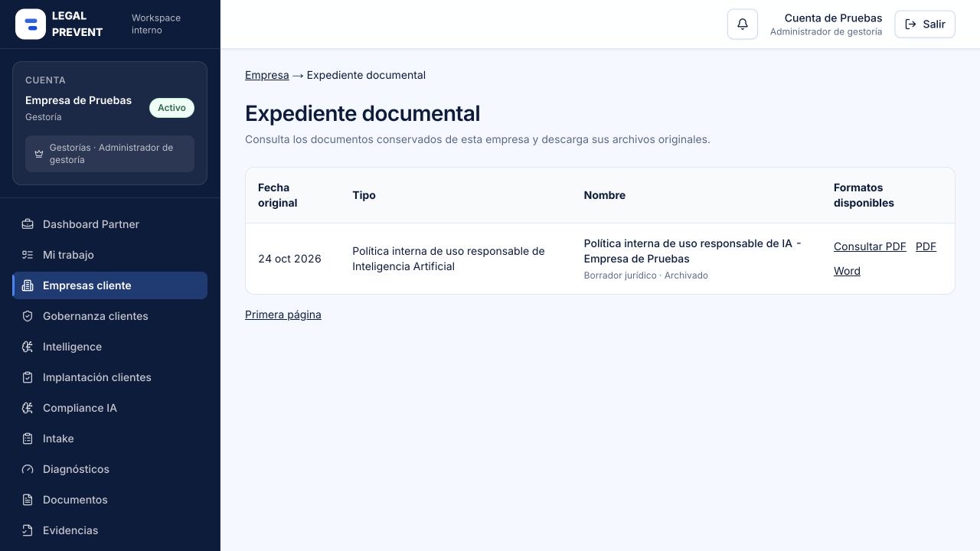Screen dimensions: 980x551
Task: Open Evidencias section
Action: 110,530
